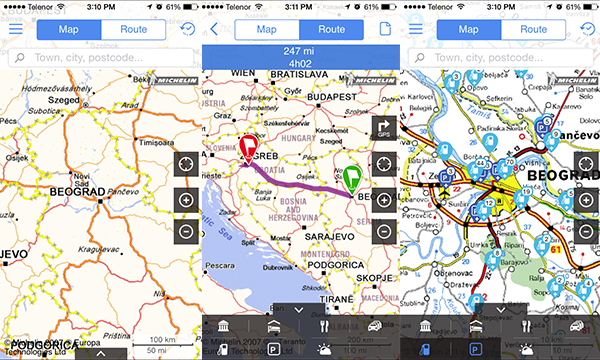Switch to Route tab on the 100 km scale map screen

134,29
